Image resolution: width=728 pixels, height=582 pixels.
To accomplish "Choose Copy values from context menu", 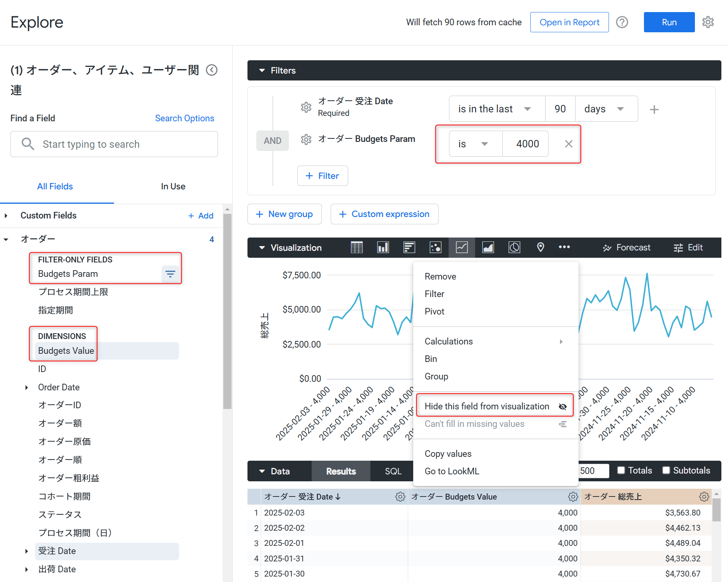I will pos(495,454).
